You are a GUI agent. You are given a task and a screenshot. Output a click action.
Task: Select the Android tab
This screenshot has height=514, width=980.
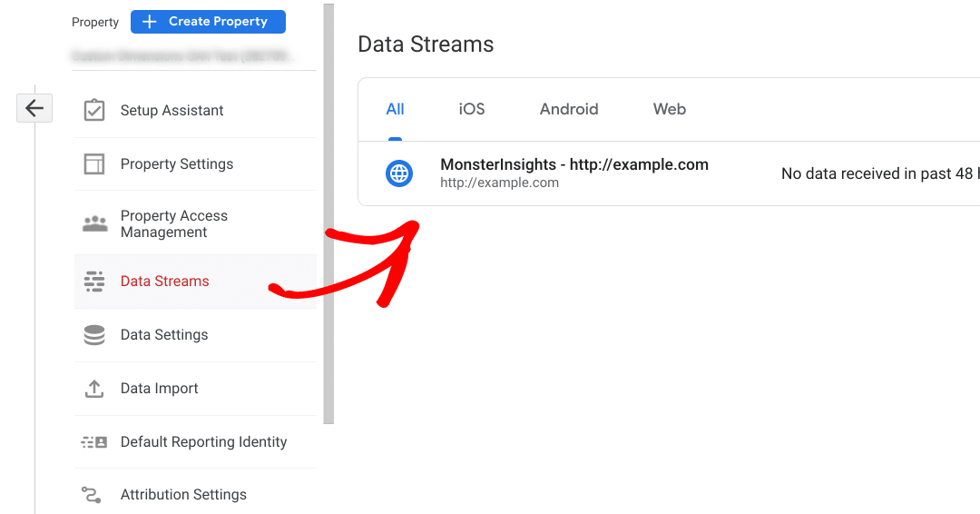click(x=569, y=109)
